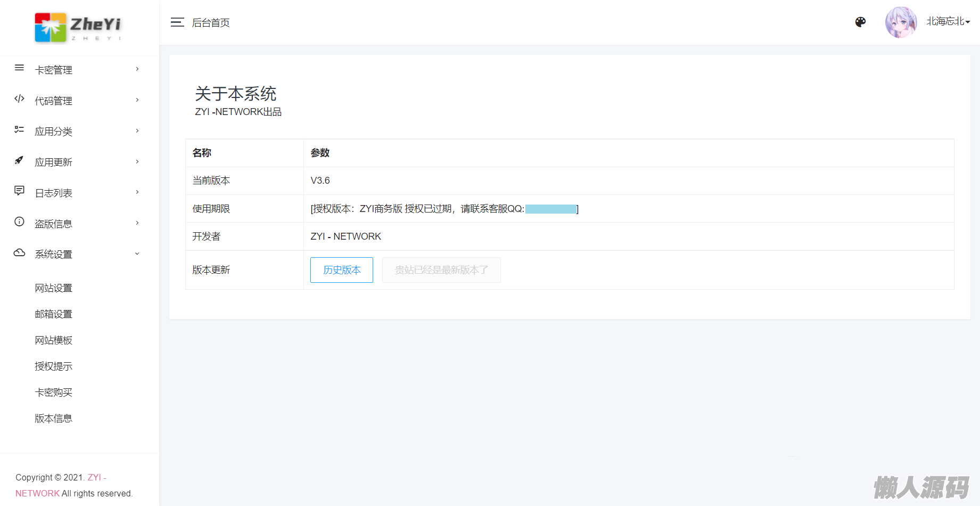
Task: Click the user avatar picture
Action: [900, 22]
